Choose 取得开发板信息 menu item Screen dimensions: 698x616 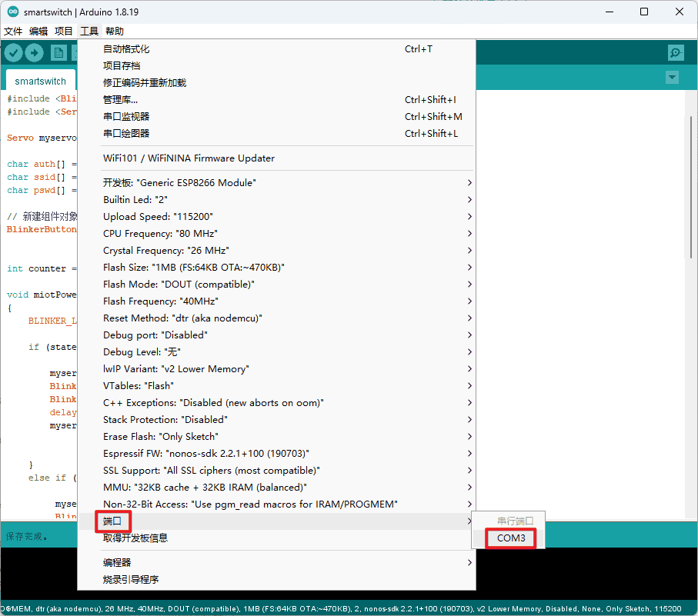point(276,538)
